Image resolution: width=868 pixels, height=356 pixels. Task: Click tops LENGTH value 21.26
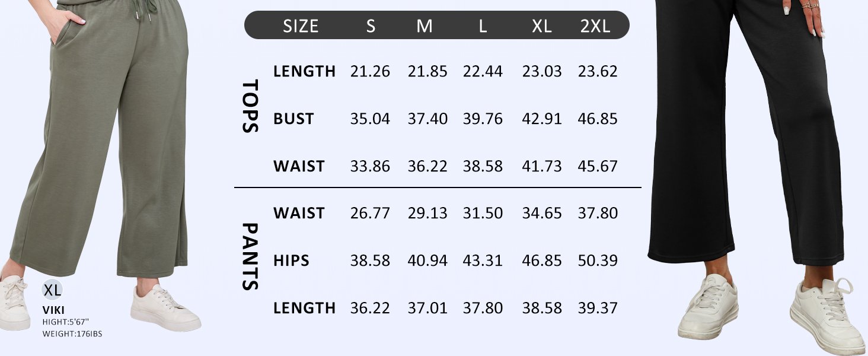370,71
